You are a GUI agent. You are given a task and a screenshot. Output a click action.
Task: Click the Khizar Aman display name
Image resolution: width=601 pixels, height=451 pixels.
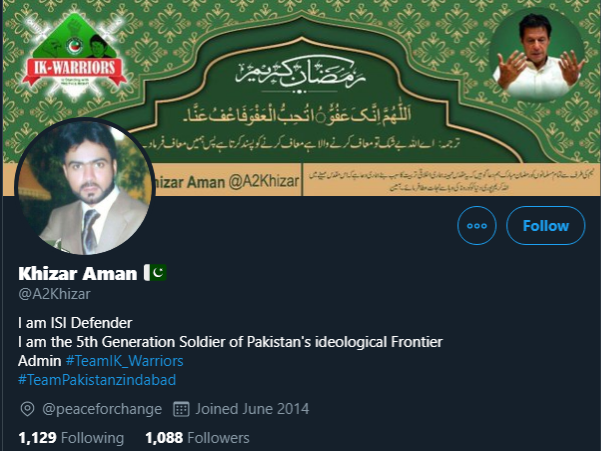click(78, 273)
